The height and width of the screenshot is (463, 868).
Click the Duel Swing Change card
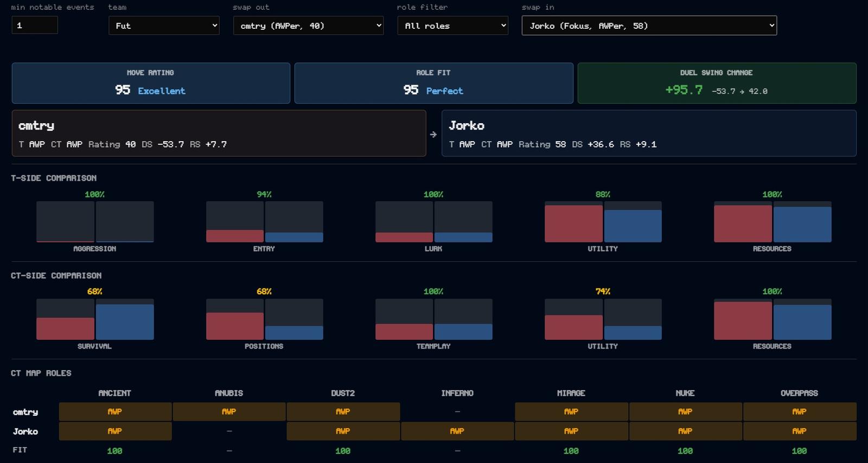(717, 83)
